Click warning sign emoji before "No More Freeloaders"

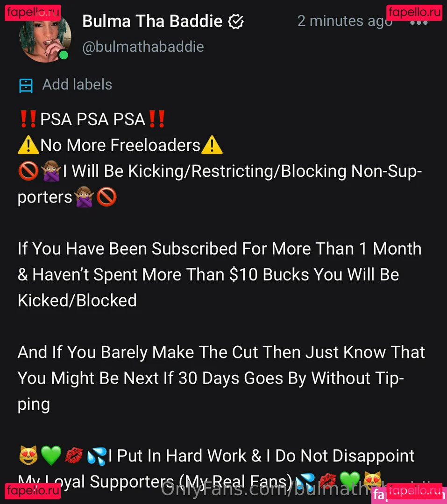pyautogui.click(x=28, y=145)
